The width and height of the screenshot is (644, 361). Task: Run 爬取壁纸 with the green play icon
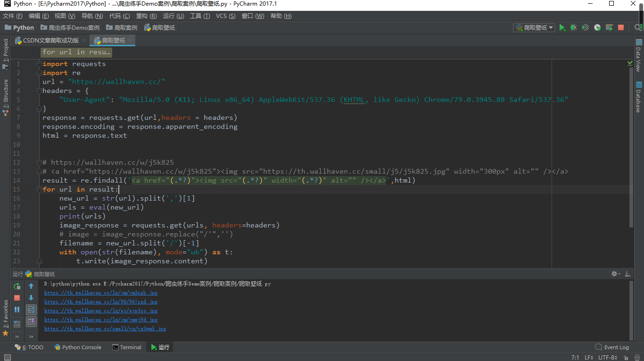pos(562,28)
